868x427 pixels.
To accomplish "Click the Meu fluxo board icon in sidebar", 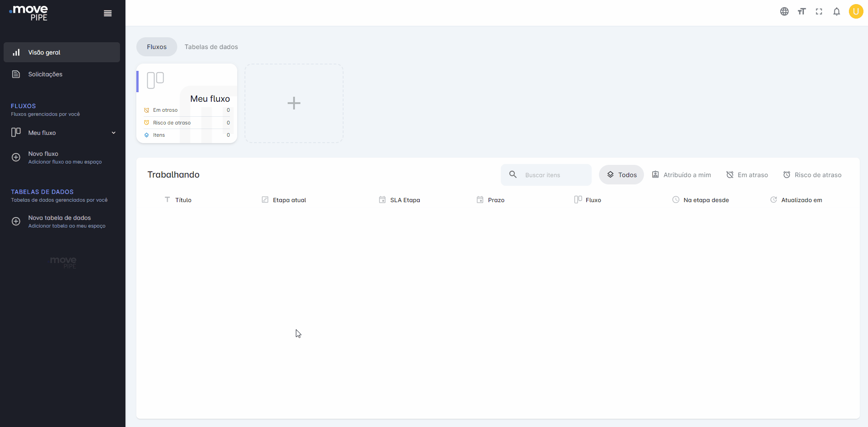I will click(16, 132).
